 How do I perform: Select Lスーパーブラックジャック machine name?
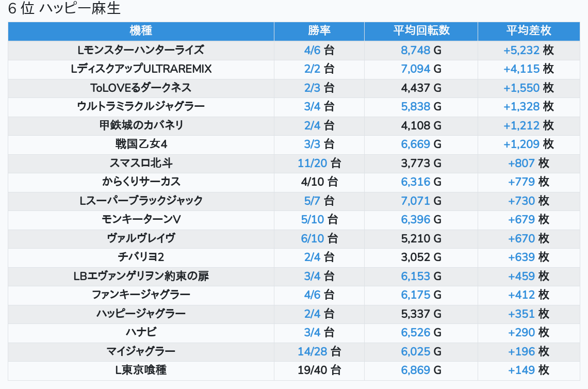click(x=141, y=201)
